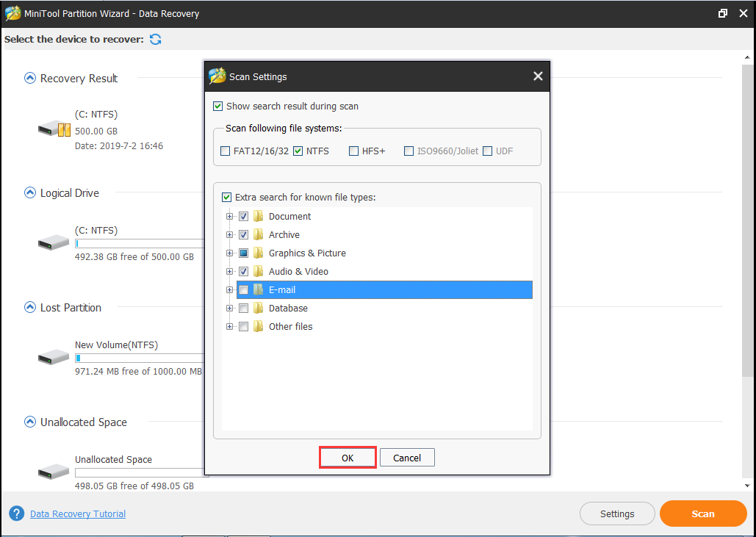Click the Graphics & Picture folder icon
This screenshot has height=537, width=756.
259,253
